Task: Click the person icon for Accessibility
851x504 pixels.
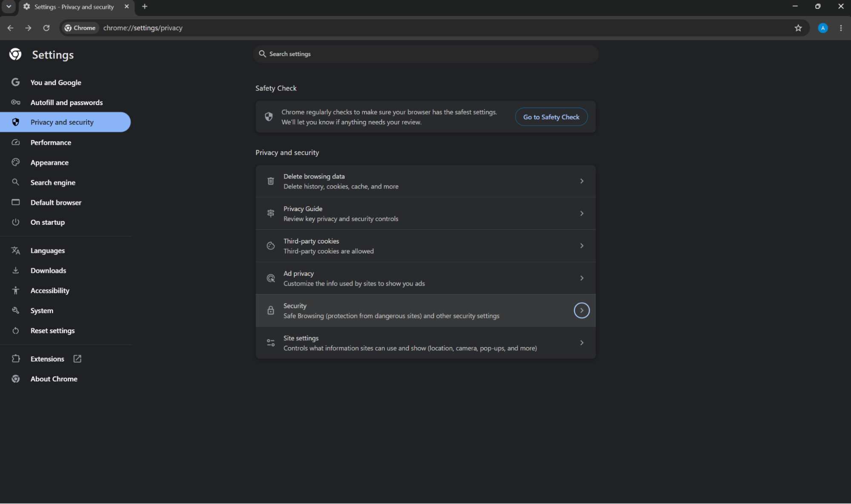Action: [x=16, y=290]
